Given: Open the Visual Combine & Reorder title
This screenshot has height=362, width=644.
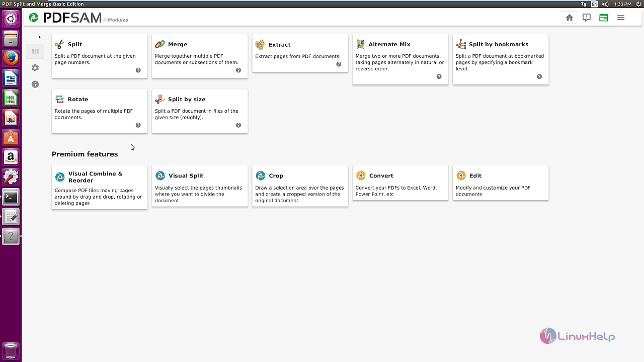Looking at the screenshot, I should (x=96, y=177).
